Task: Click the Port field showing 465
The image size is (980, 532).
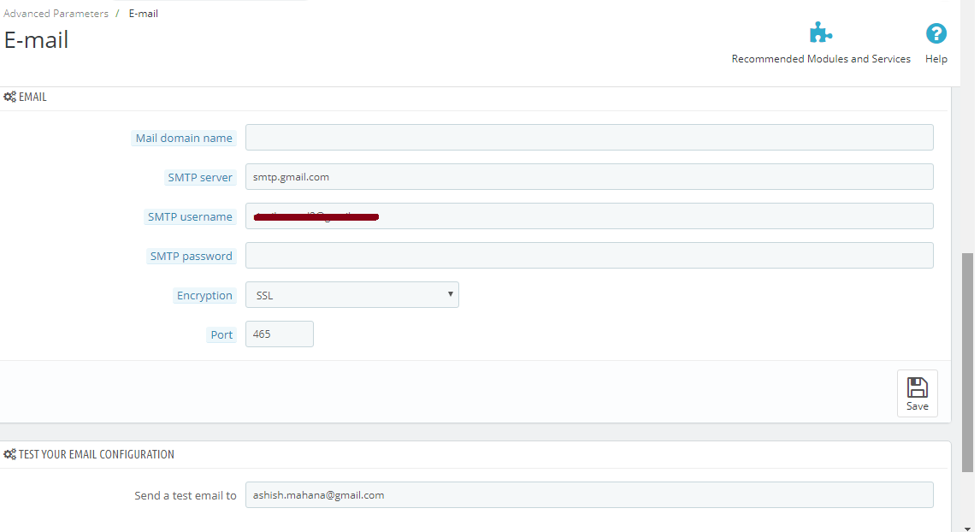Action: pyautogui.click(x=280, y=334)
